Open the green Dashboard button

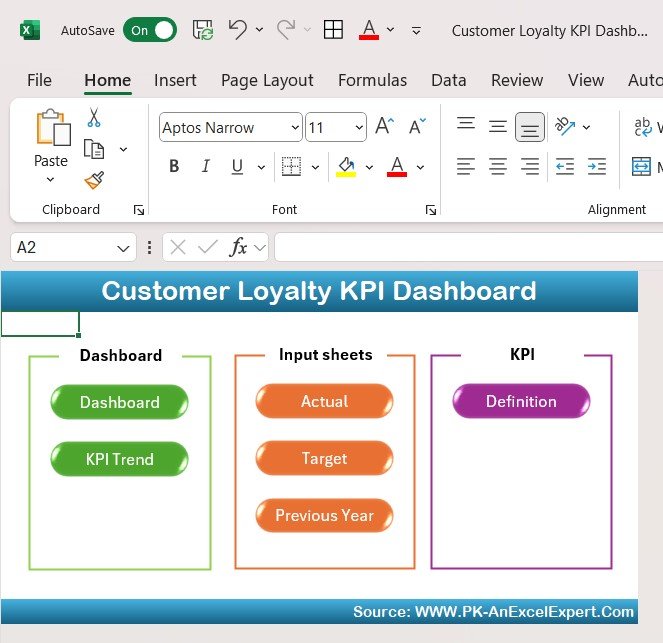pos(119,402)
